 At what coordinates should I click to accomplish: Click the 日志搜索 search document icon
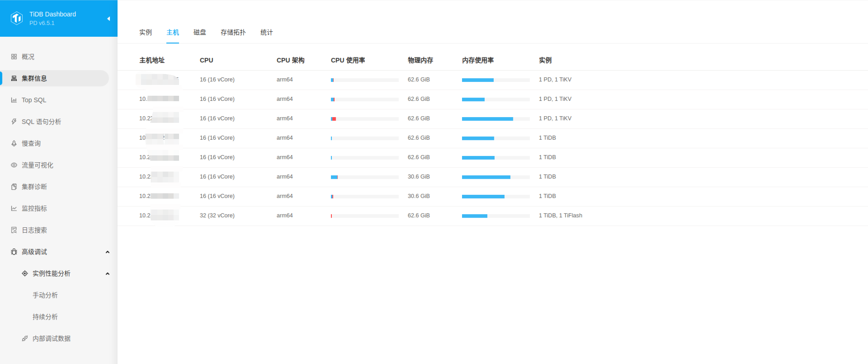coord(14,230)
